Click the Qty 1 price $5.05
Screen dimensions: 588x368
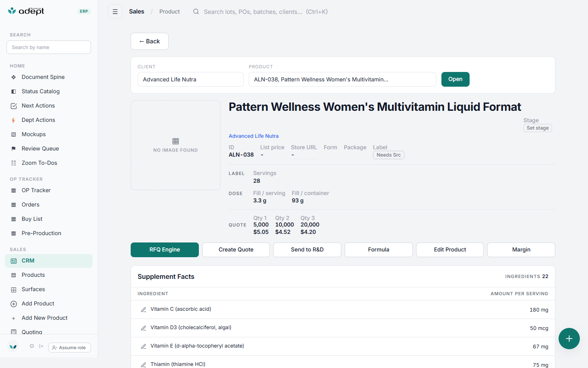tap(261, 232)
